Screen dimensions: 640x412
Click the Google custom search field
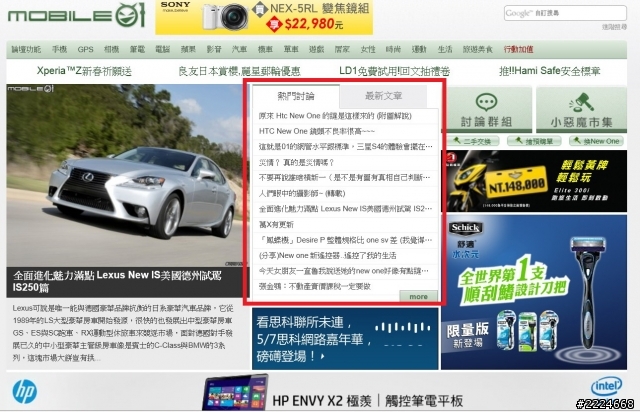565,13
